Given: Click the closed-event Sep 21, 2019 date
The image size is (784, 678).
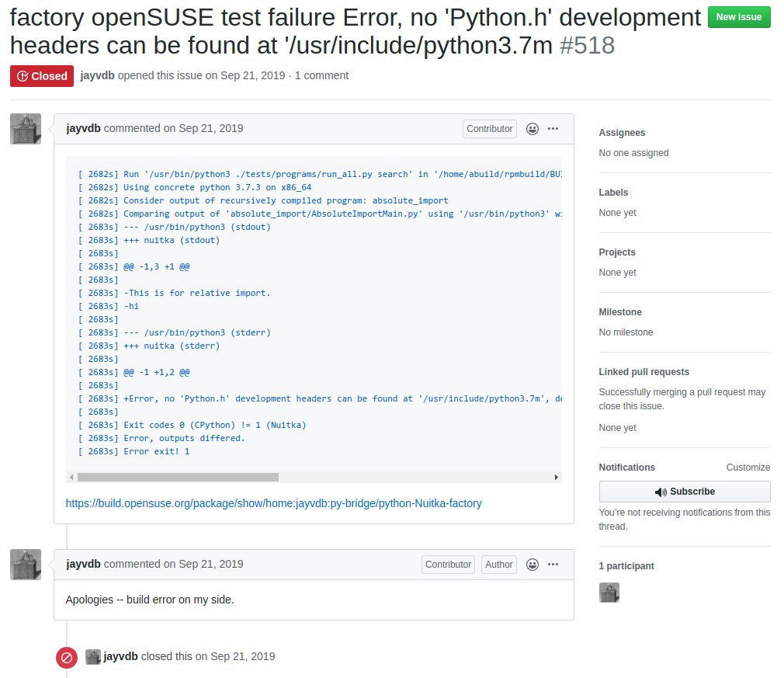Looking at the screenshot, I should pos(242,656).
